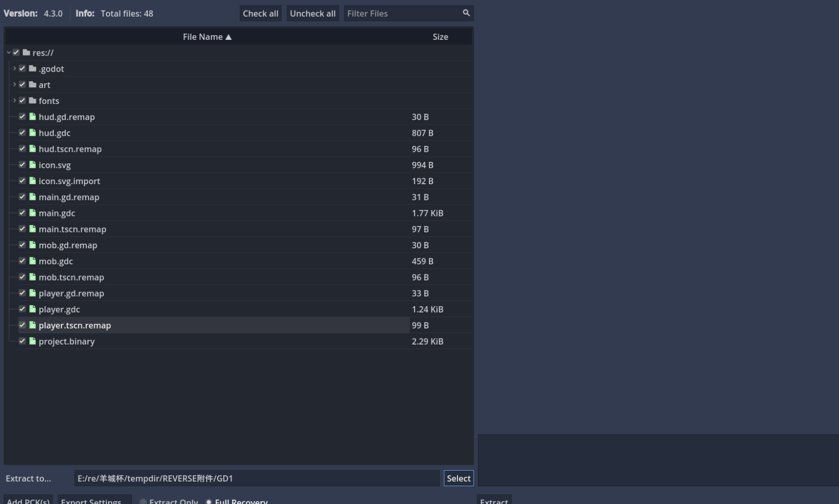Viewport: 839px width, 504px height.
Task: Click the search magnifier icon in Filter Files
Action: 466,13
